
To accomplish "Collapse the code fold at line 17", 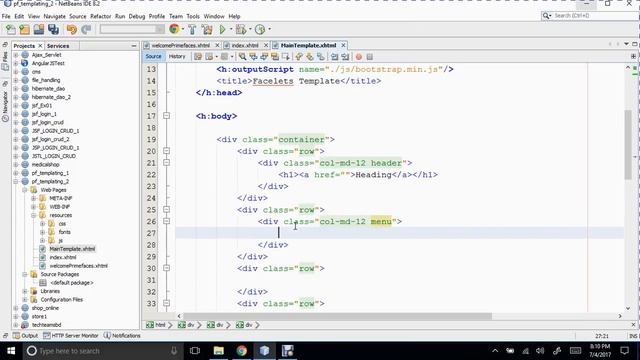I will [167, 116].
